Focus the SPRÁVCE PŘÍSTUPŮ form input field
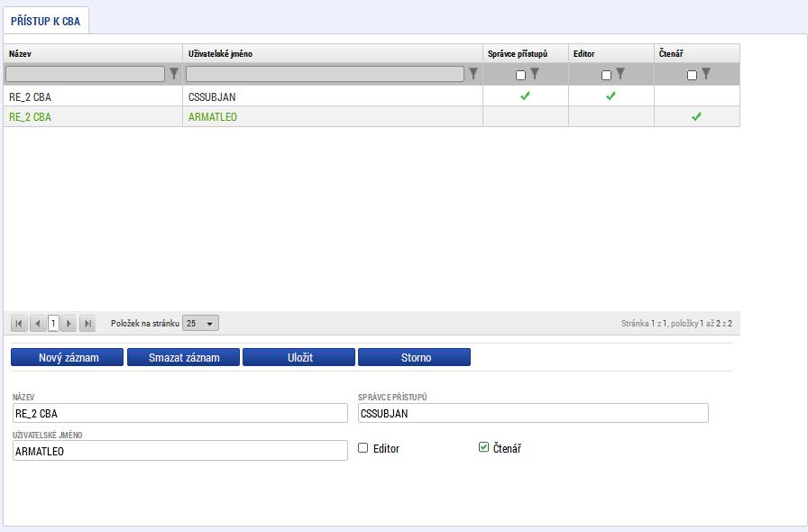The width and height of the screenshot is (808, 532). click(533, 414)
